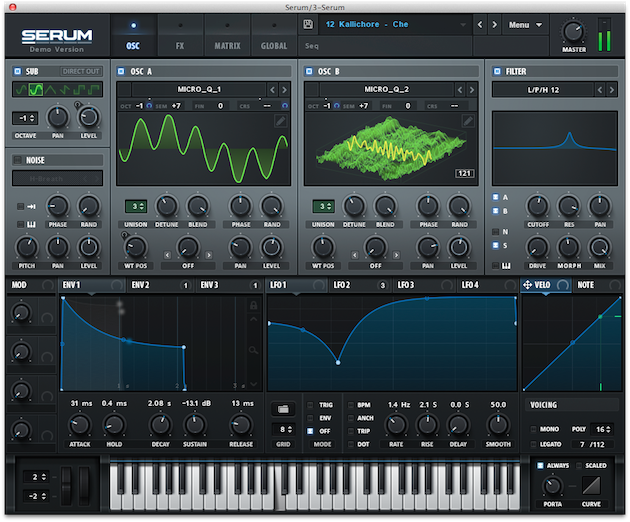The width and height of the screenshot is (630, 522).
Task: Open the LFO folder preset icon
Action: click(283, 409)
